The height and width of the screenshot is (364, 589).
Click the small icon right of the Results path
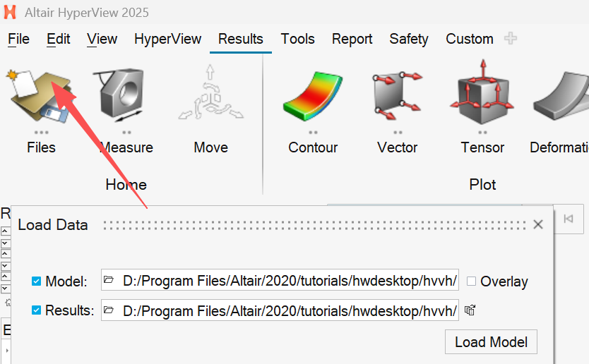(470, 310)
